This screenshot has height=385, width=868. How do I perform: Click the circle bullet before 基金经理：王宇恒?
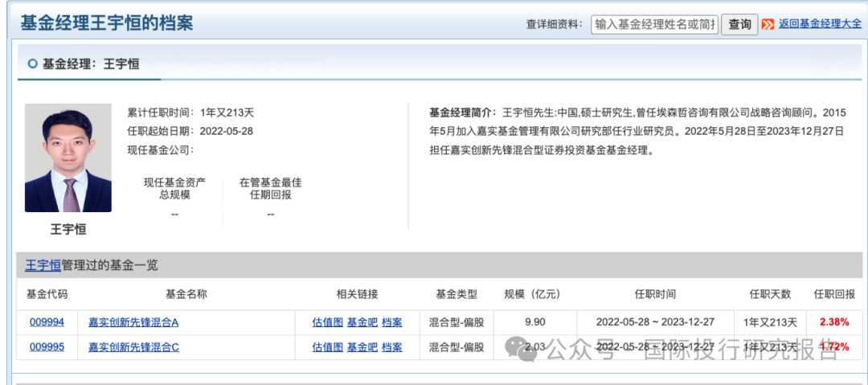[33, 63]
